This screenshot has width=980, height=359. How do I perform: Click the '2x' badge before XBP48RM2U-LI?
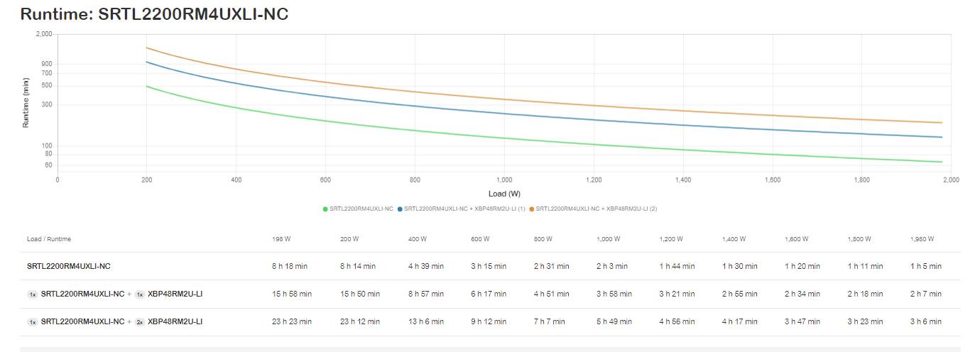click(140, 321)
